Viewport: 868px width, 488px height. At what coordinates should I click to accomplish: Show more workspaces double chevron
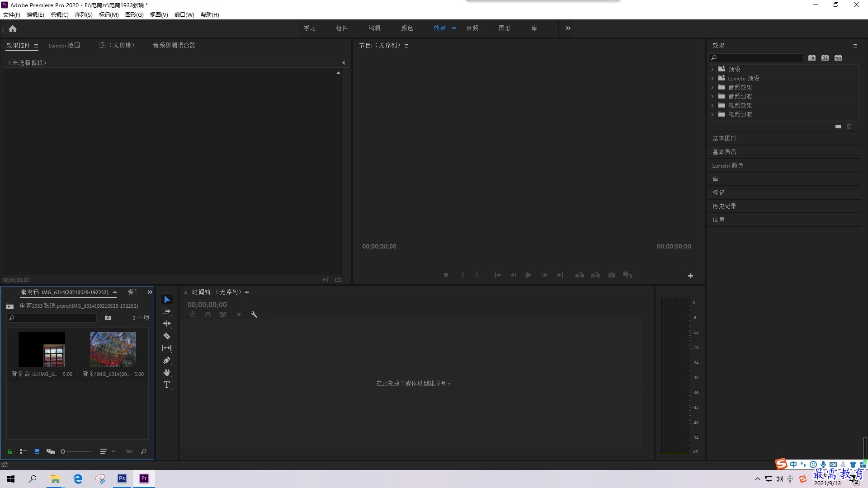point(568,28)
